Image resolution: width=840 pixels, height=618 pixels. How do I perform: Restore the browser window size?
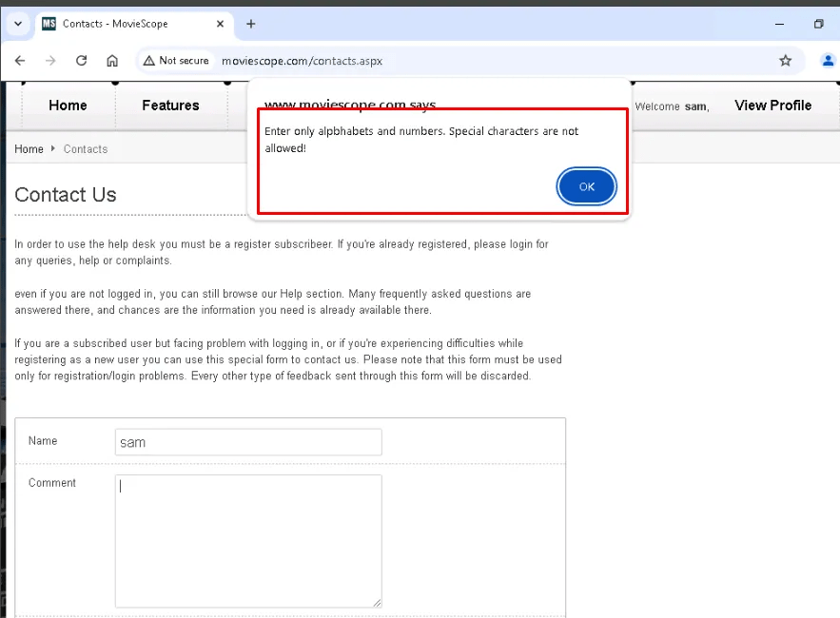tap(818, 24)
